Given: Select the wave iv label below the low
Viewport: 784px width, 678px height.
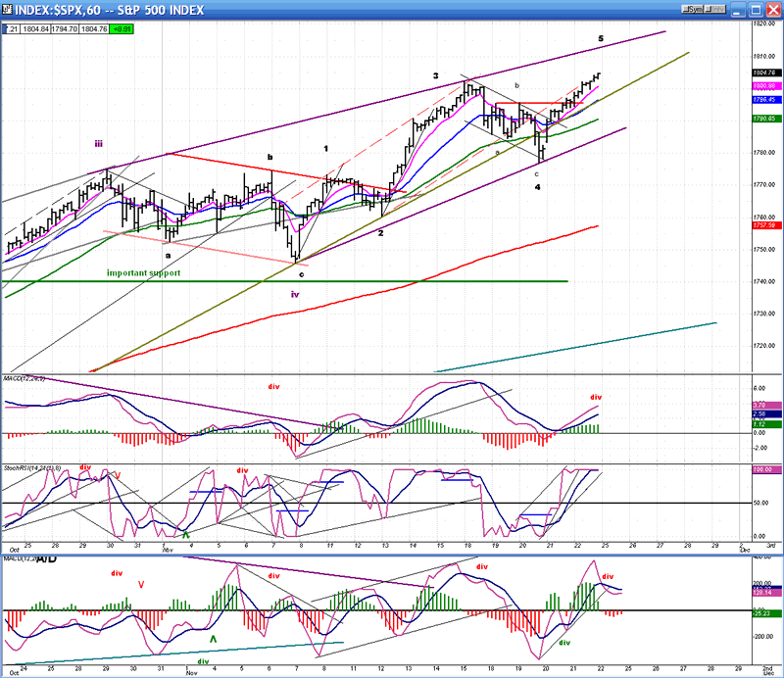Looking at the screenshot, I should pyautogui.click(x=294, y=293).
